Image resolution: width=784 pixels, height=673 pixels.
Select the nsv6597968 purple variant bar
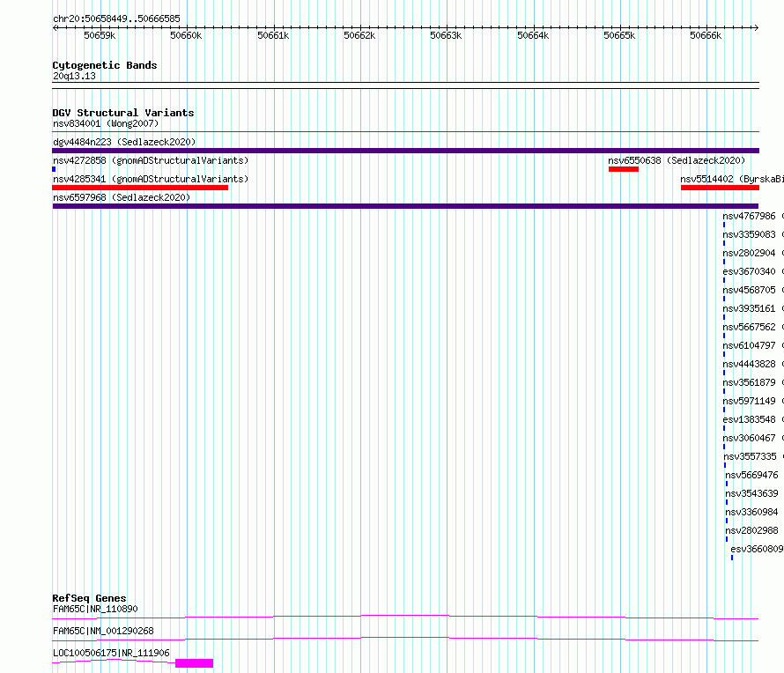click(x=405, y=206)
